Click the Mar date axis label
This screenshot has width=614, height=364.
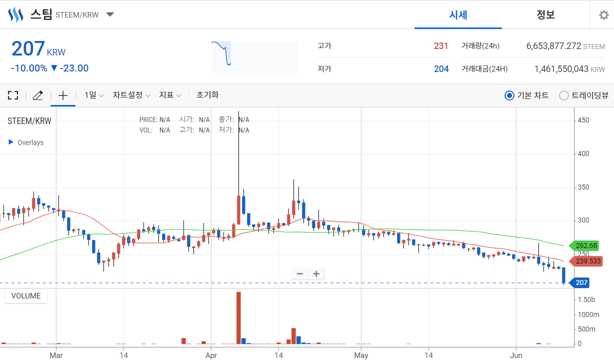pos(56,355)
